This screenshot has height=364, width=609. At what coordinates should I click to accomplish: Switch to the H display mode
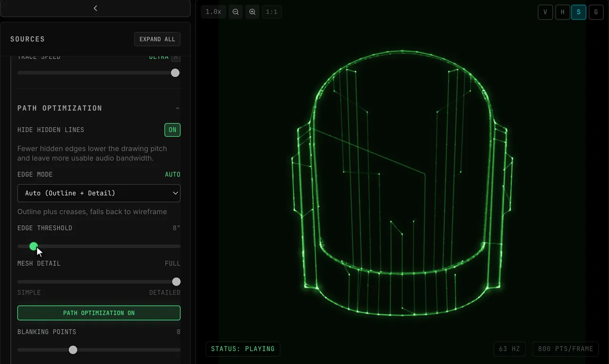click(x=562, y=12)
